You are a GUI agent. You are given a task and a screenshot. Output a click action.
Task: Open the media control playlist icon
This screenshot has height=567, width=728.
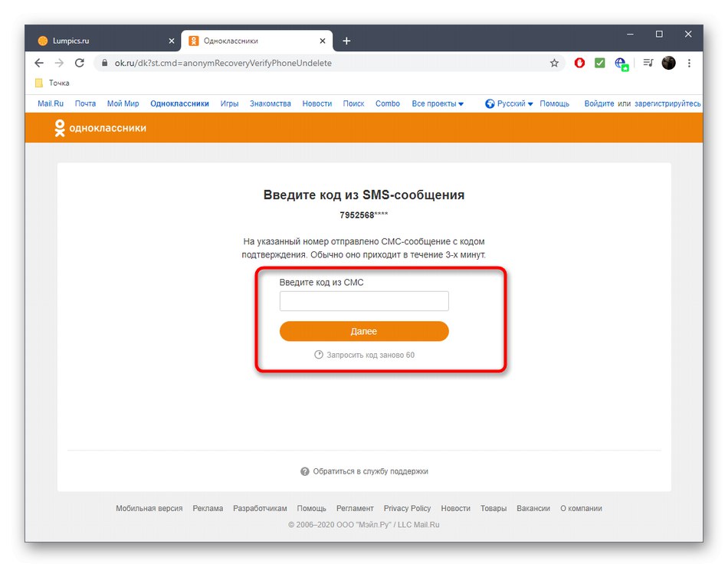pyautogui.click(x=648, y=63)
